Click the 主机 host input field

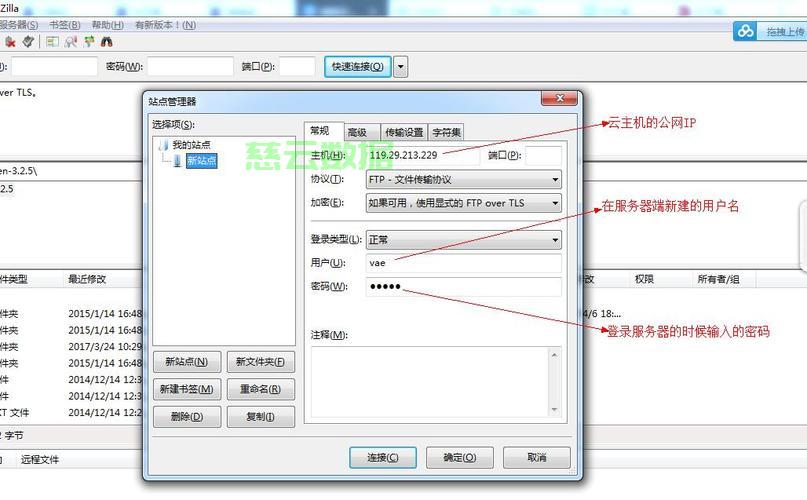coord(423,155)
